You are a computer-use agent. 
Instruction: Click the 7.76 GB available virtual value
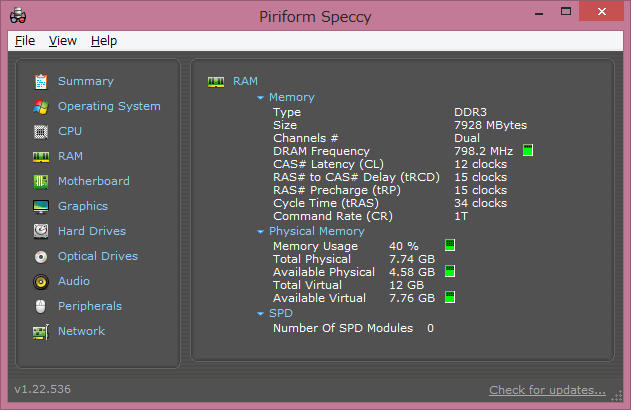412,298
